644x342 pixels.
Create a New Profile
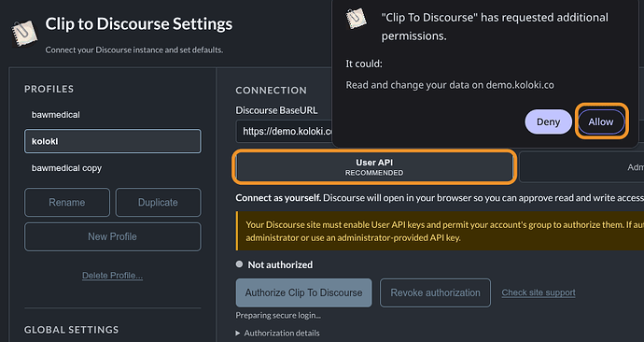tap(113, 236)
